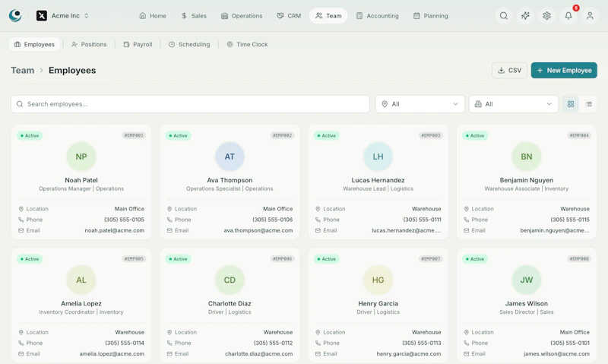Open James Wilson's name
Image resolution: width=608 pixels, height=364 pixels.
[527, 303]
